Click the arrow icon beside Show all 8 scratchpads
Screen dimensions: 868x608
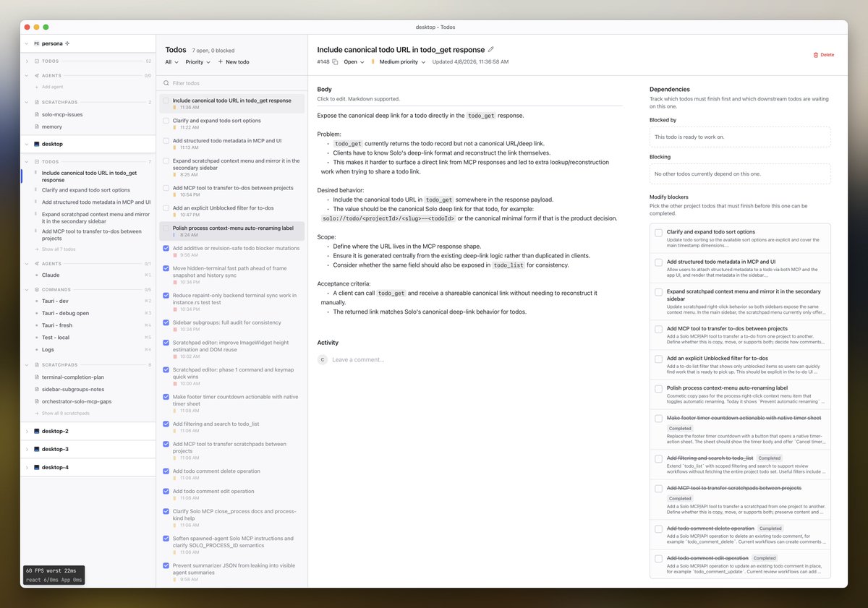click(x=36, y=413)
